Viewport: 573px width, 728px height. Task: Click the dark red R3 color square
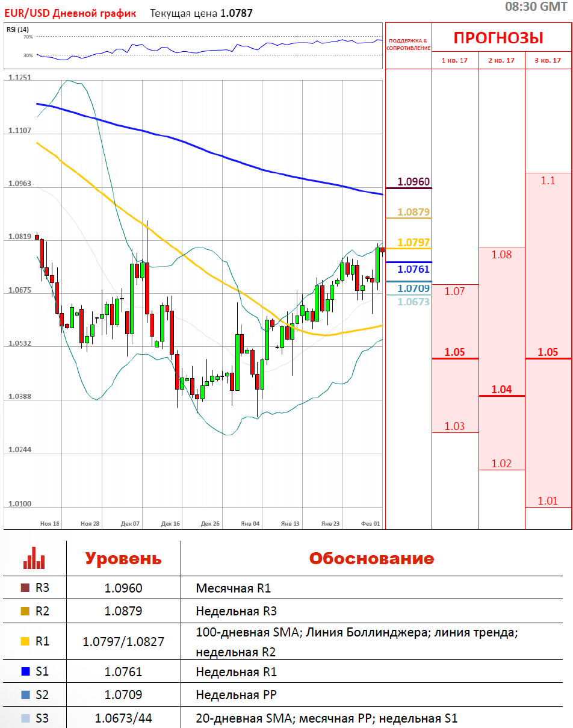coord(25,588)
